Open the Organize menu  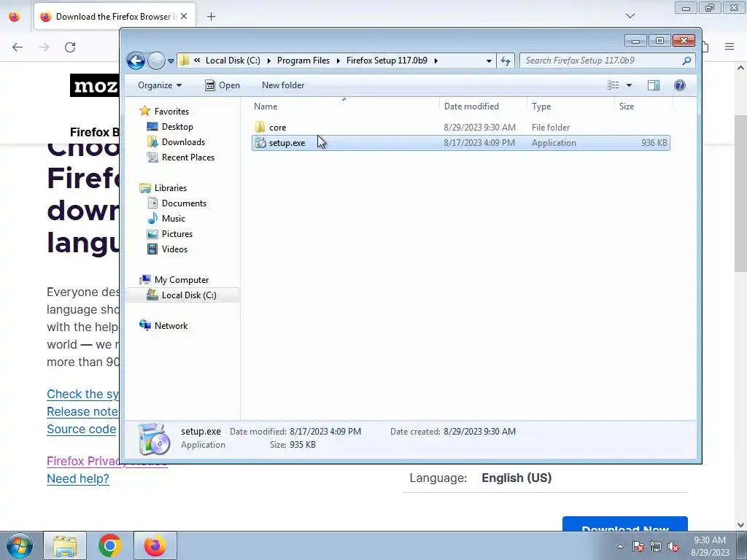tap(160, 85)
